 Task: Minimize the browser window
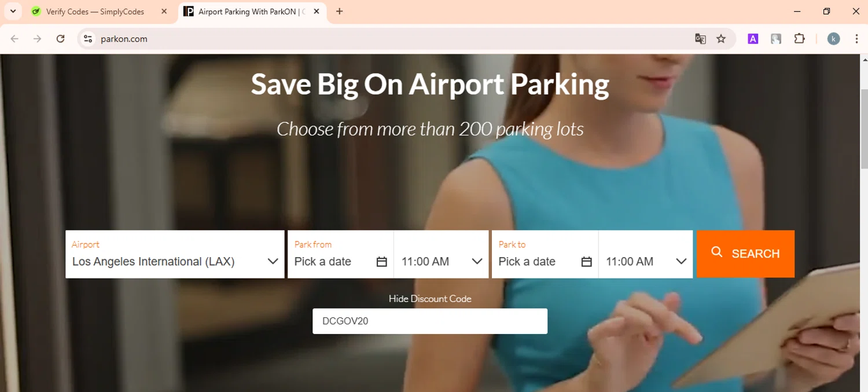coord(797,12)
